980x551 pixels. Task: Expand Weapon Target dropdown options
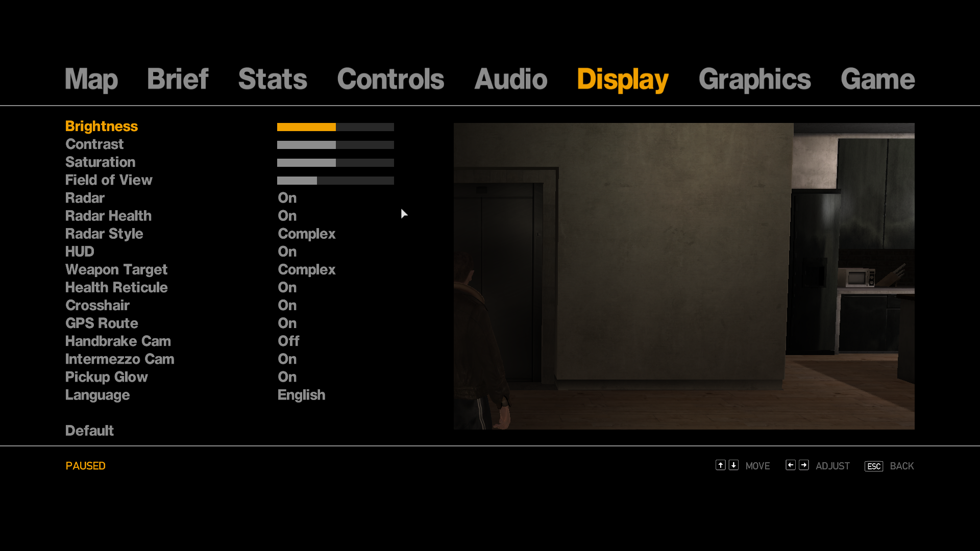click(x=306, y=269)
